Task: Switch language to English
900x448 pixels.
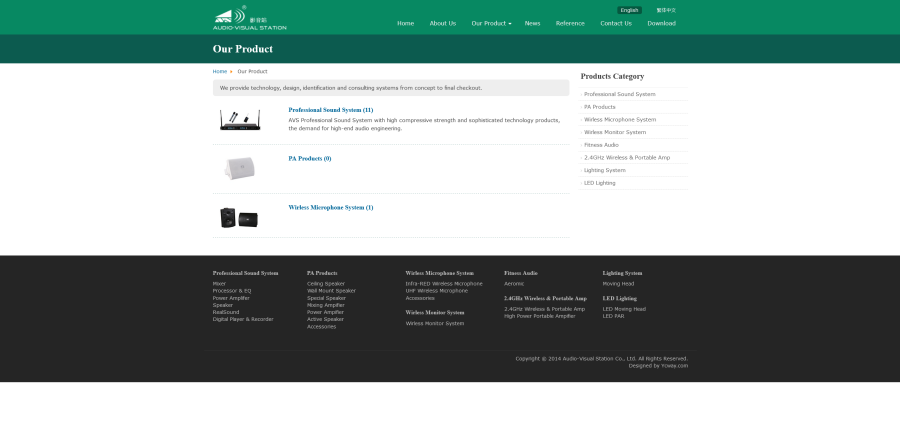Action: pos(629,10)
